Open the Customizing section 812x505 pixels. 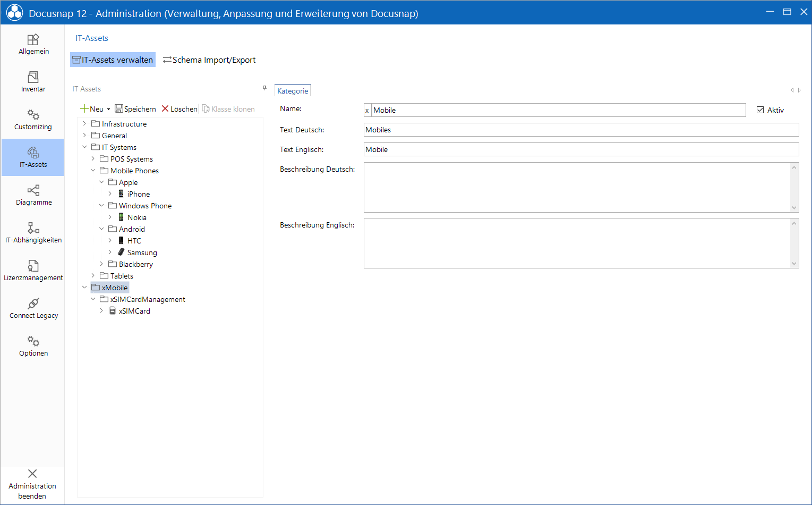point(33,120)
